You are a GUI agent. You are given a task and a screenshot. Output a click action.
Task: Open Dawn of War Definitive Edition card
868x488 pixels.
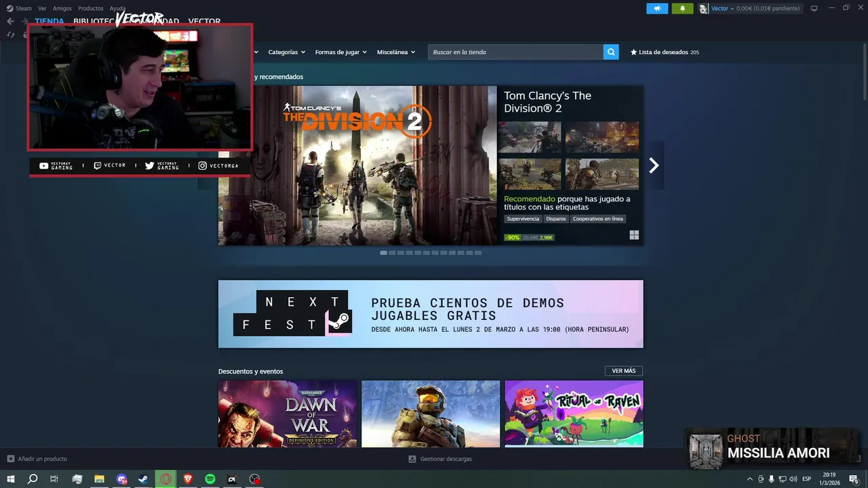288,413
